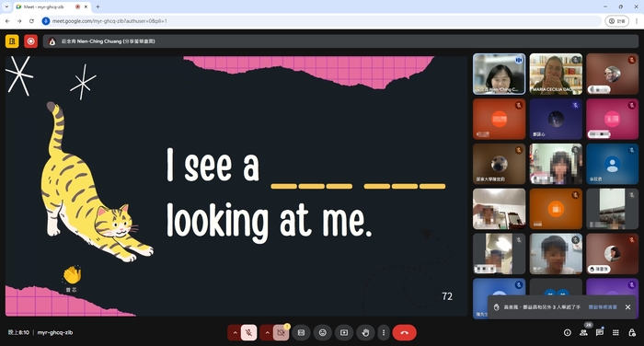Open the activities grid icon

(615, 332)
